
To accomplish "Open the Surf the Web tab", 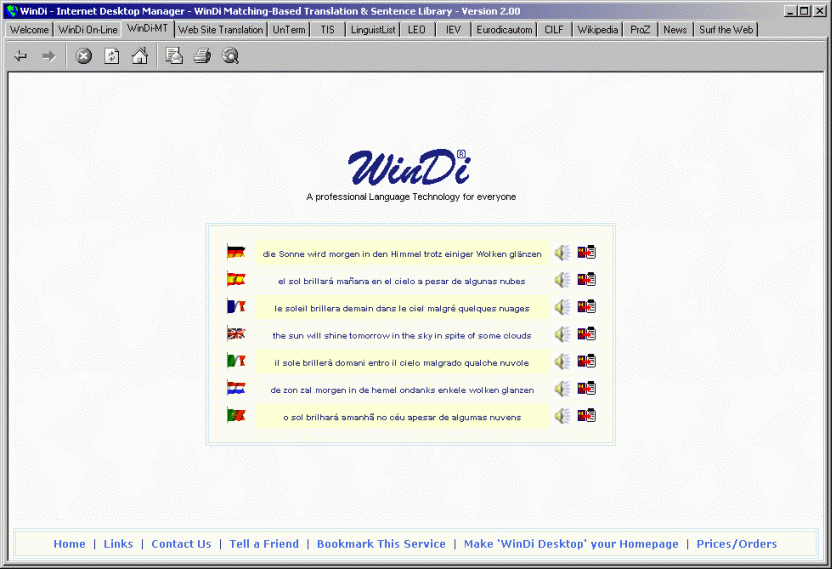I will [725, 30].
